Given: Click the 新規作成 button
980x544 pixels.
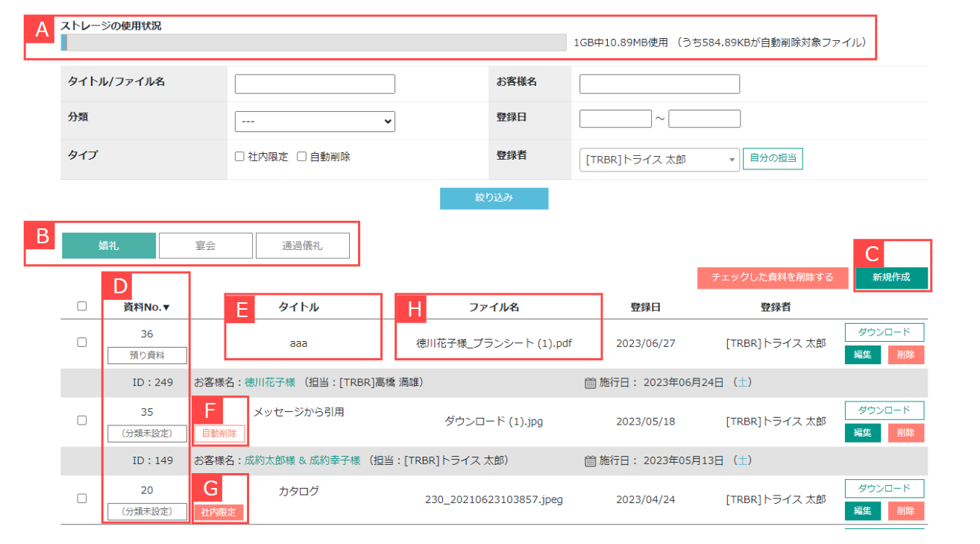Looking at the screenshot, I should 891,278.
